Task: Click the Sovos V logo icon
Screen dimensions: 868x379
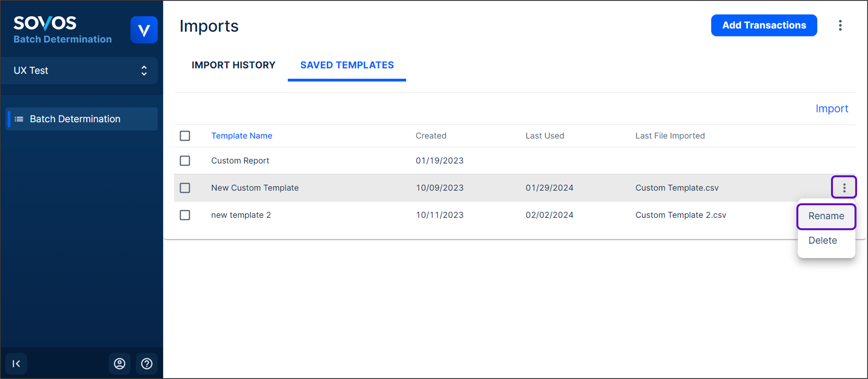Action: coord(144,30)
